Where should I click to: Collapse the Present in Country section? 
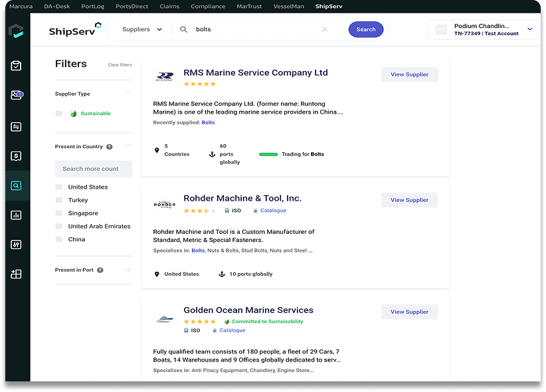click(128, 146)
